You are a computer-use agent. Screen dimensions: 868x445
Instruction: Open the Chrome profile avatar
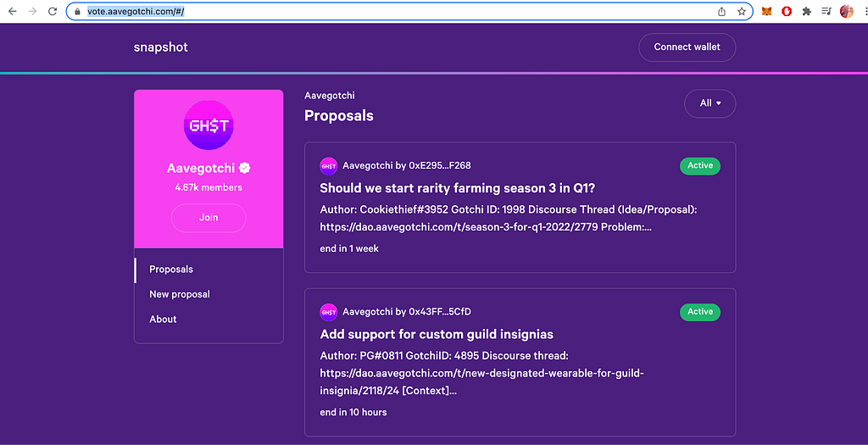pos(847,11)
